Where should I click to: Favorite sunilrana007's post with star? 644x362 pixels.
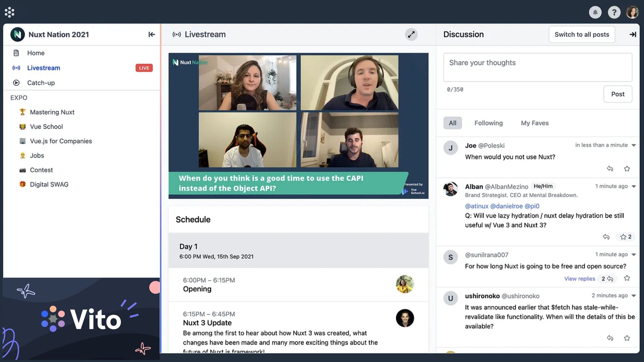pyautogui.click(x=627, y=278)
